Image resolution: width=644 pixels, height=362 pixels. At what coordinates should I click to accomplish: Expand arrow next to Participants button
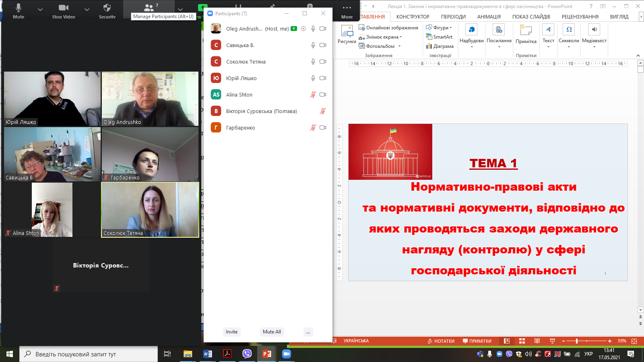[180, 9]
